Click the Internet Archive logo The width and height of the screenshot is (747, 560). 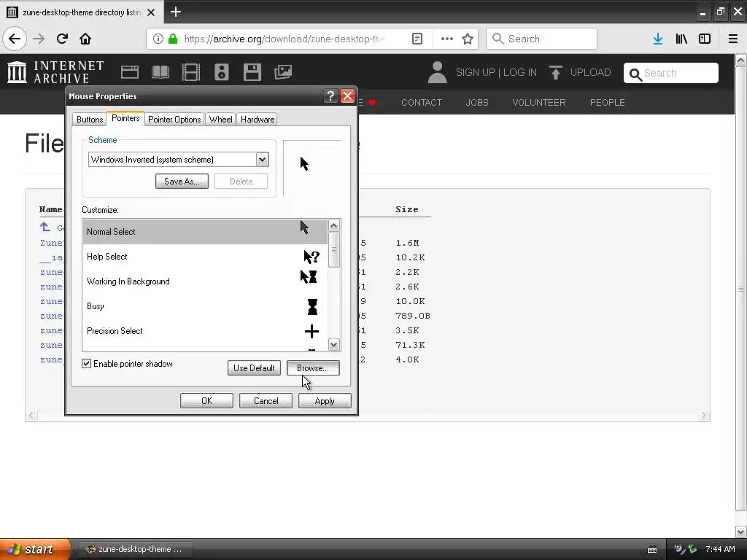(55, 72)
